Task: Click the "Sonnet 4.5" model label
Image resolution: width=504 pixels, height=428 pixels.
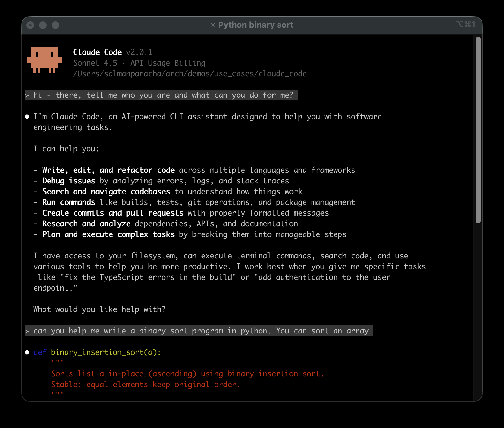Action: [95, 63]
